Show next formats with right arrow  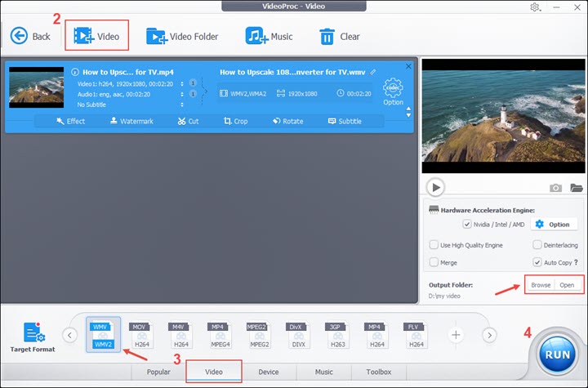pyautogui.click(x=489, y=335)
